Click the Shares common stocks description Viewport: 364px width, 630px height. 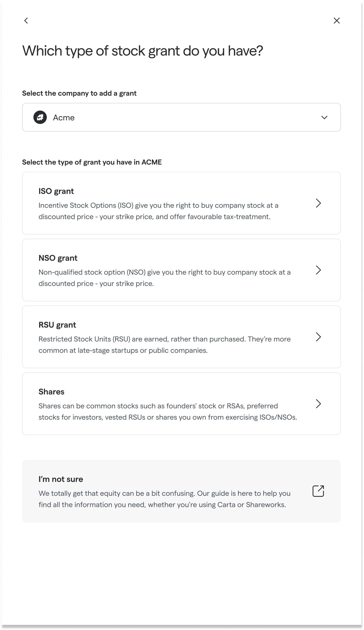pyautogui.click(x=168, y=412)
